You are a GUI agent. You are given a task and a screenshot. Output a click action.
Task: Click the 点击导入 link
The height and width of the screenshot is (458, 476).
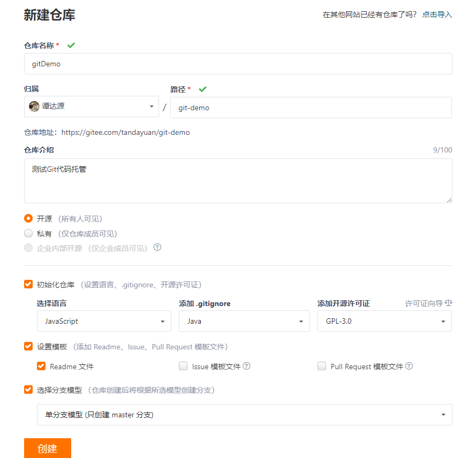tap(437, 14)
